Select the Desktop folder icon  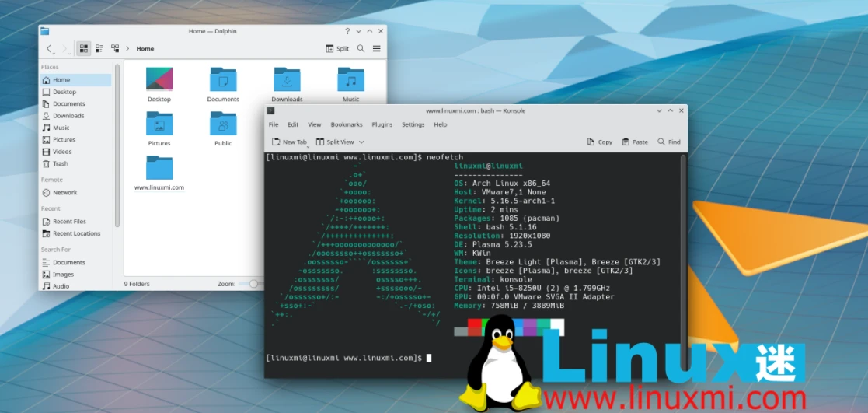point(159,79)
